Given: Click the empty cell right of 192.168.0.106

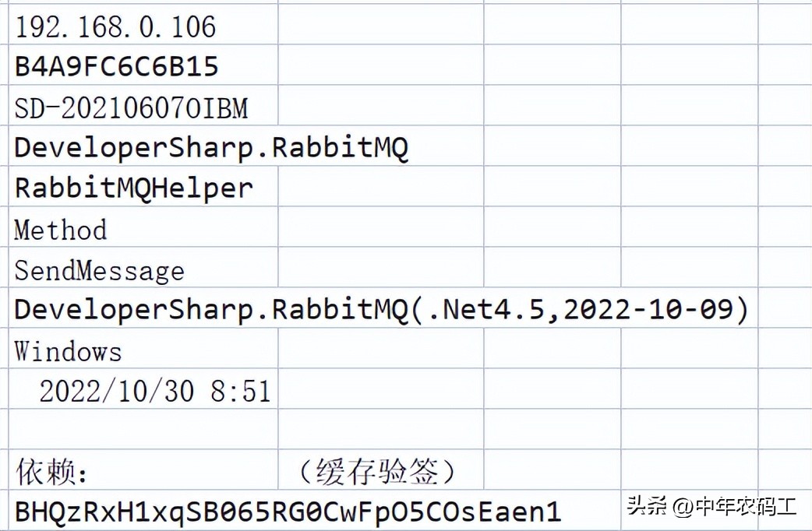Looking at the screenshot, I should [380, 27].
